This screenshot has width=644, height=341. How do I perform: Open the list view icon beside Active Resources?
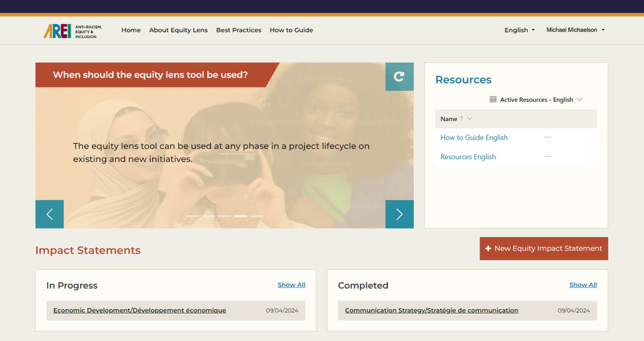click(x=493, y=99)
